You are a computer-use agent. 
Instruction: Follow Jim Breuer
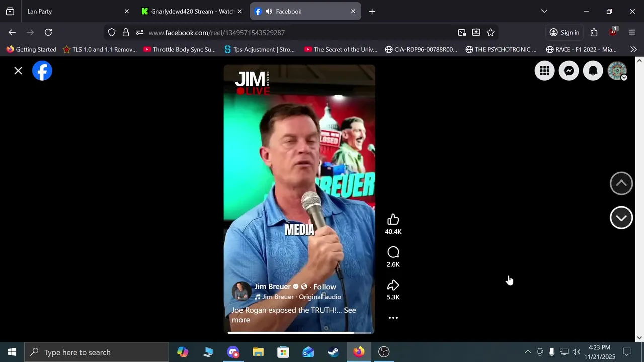325,287
